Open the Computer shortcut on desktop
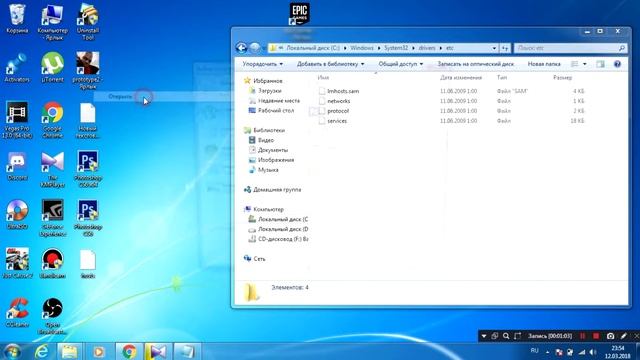This screenshot has width=640, height=360. 52,21
